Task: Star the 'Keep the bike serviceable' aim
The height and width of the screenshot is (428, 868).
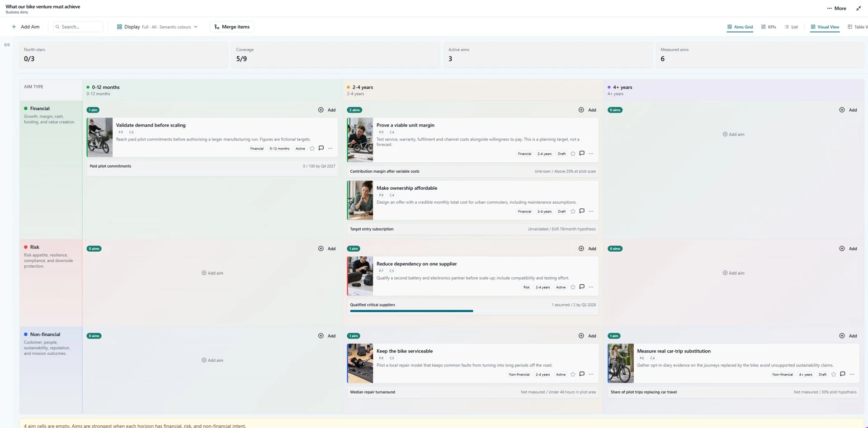Action: tap(573, 374)
